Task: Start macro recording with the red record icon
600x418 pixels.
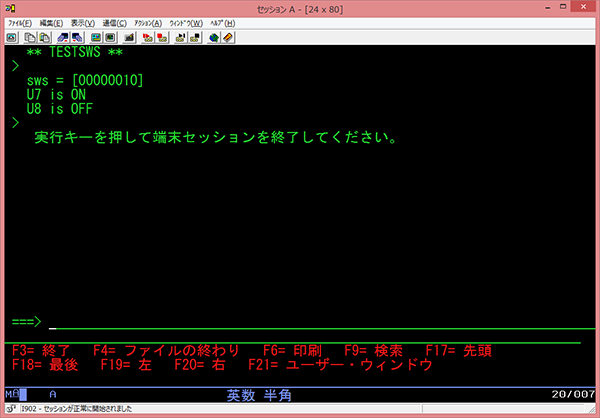Action: tap(147, 38)
